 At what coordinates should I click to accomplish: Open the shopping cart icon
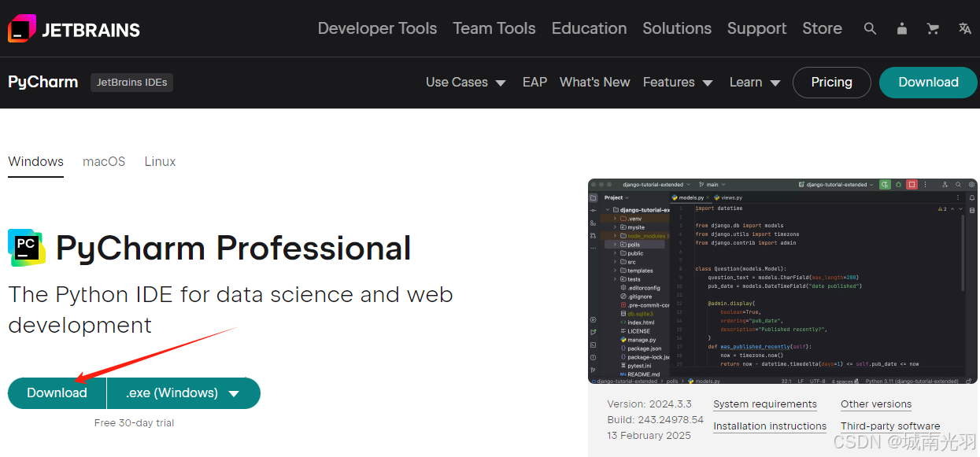point(934,28)
